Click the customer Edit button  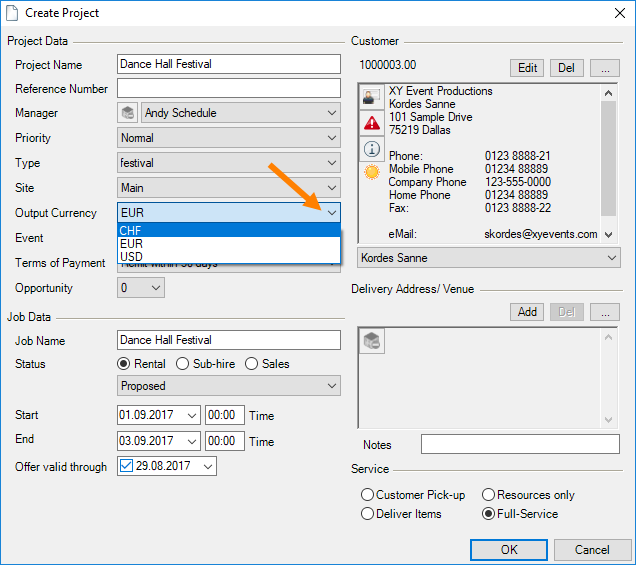[x=527, y=68]
